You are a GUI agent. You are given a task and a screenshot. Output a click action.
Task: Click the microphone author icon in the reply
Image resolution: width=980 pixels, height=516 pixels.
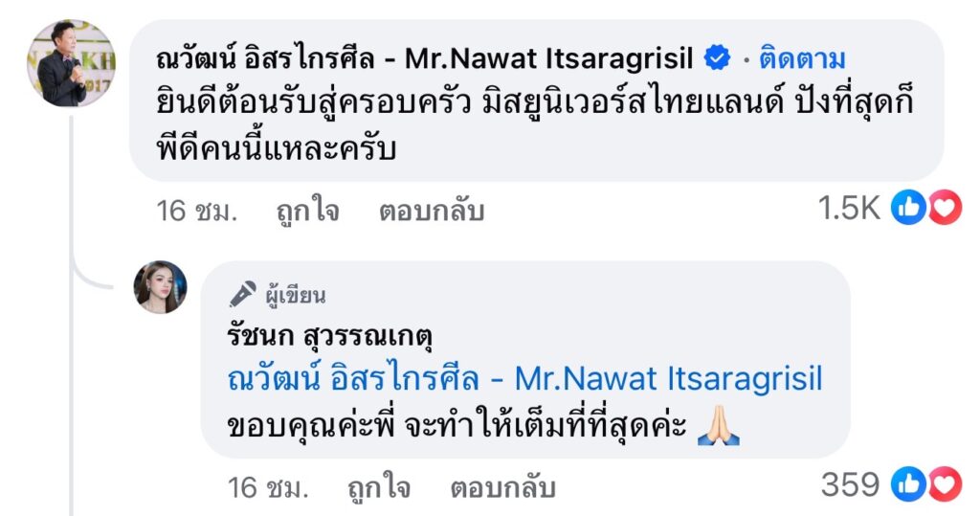coord(243,294)
